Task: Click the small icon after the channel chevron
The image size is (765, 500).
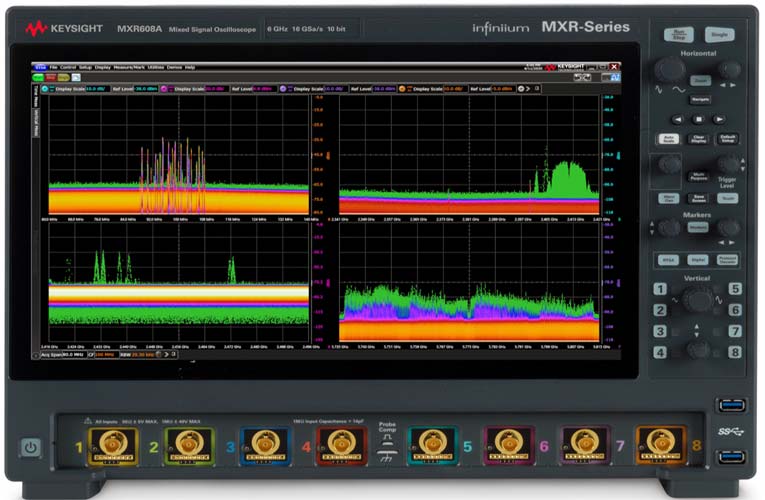Action: point(537,89)
